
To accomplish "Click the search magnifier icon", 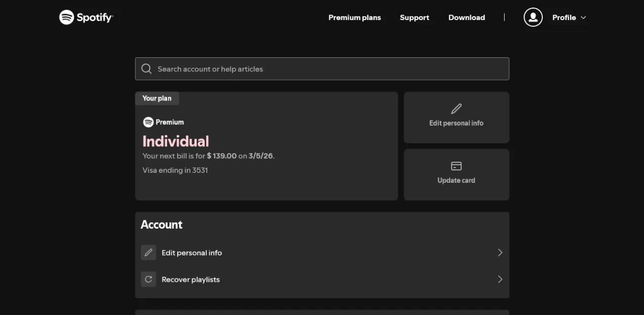I will (146, 69).
